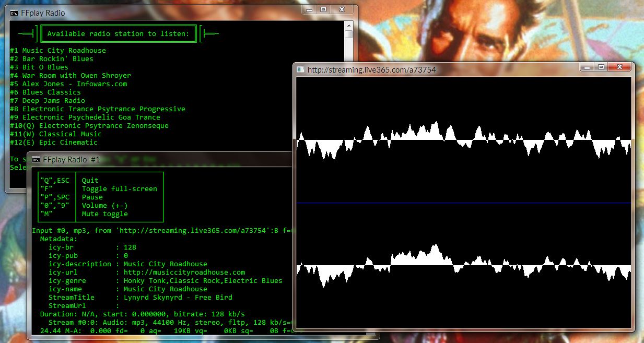Select #10(Q) Electronic Psytrance Zenonseque

coord(89,126)
